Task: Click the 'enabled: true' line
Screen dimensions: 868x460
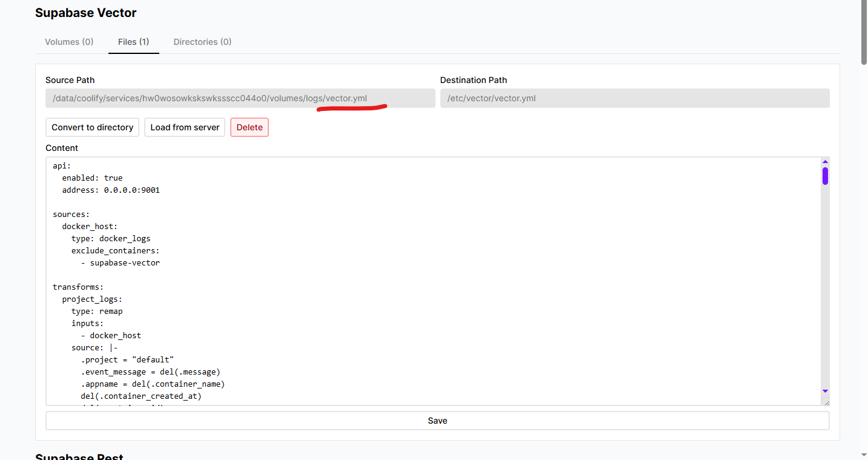Action: [92, 178]
